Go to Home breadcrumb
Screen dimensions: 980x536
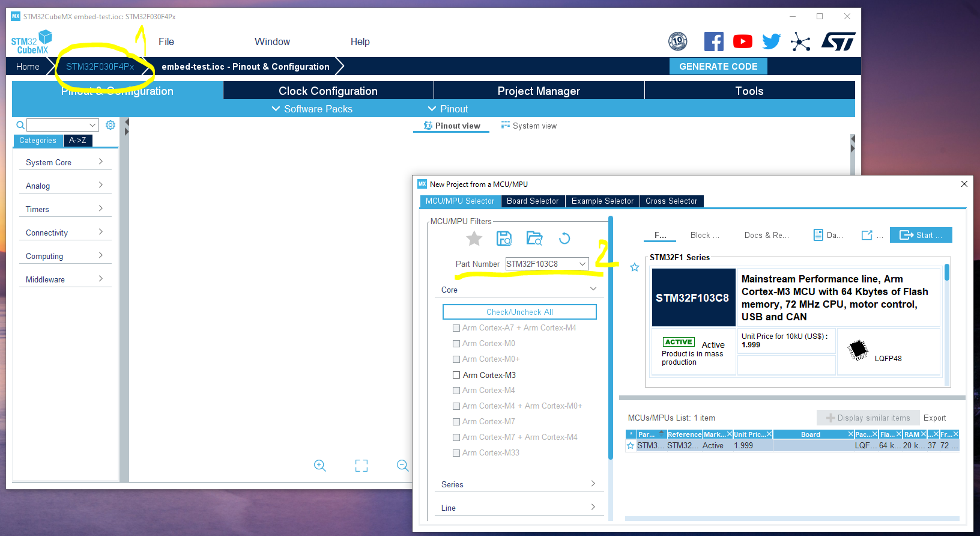pyautogui.click(x=28, y=66)
